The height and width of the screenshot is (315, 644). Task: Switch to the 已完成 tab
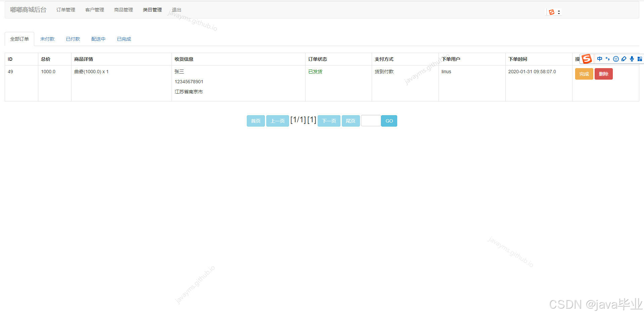coord(124,39)
